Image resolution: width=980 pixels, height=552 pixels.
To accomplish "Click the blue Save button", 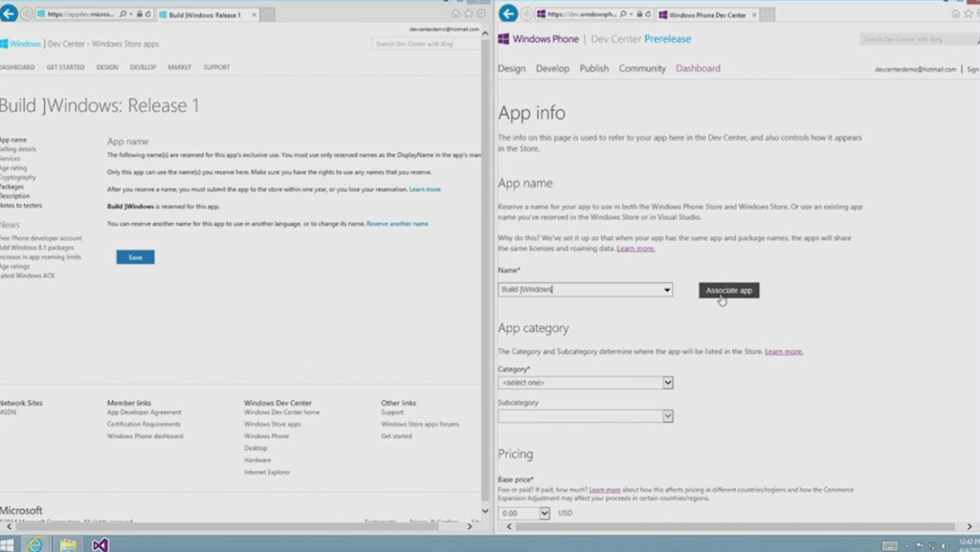I will click(135, 257).
